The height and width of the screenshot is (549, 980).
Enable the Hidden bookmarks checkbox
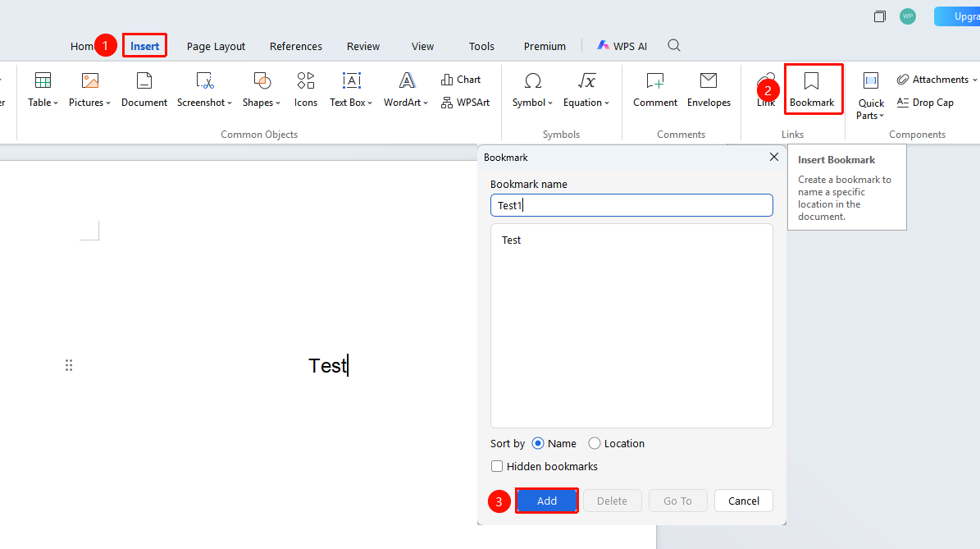(x=497, y=466)
